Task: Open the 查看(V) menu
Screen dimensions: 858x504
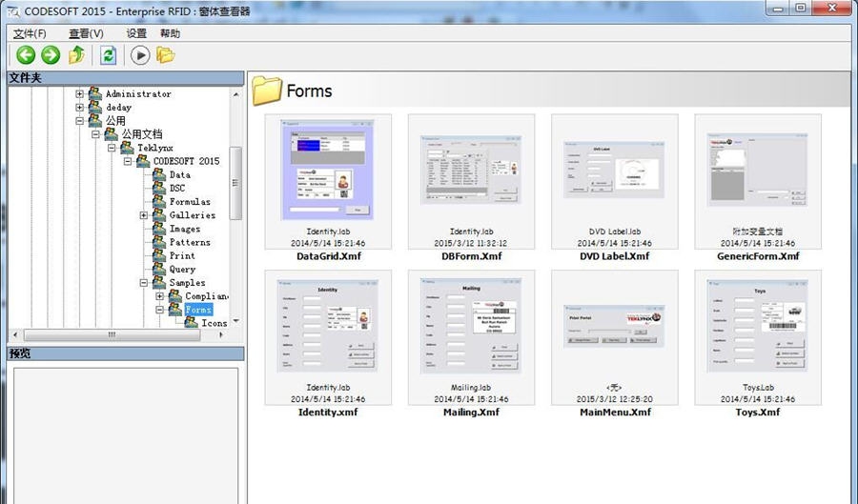Action: [x=86, y=33]
